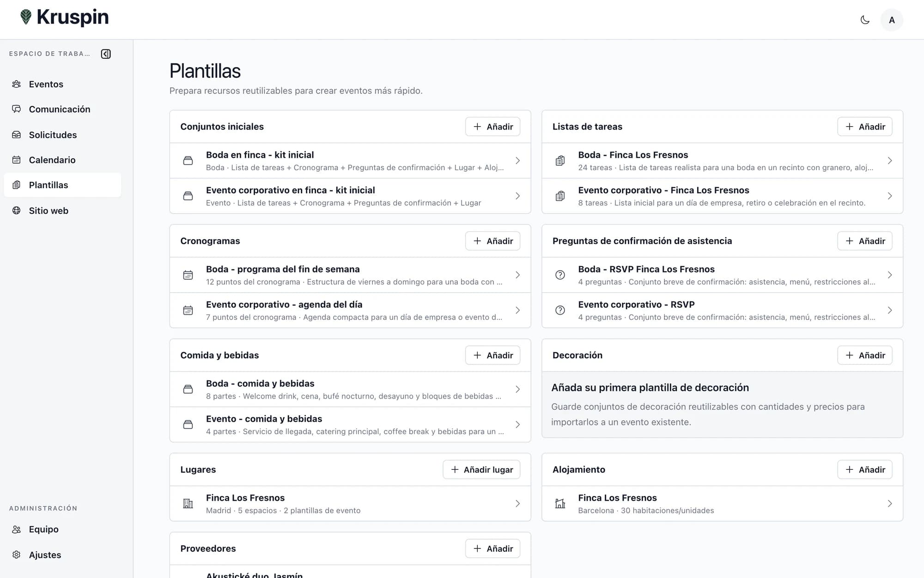Click the Equipo people icon

(x=17, y=529)
